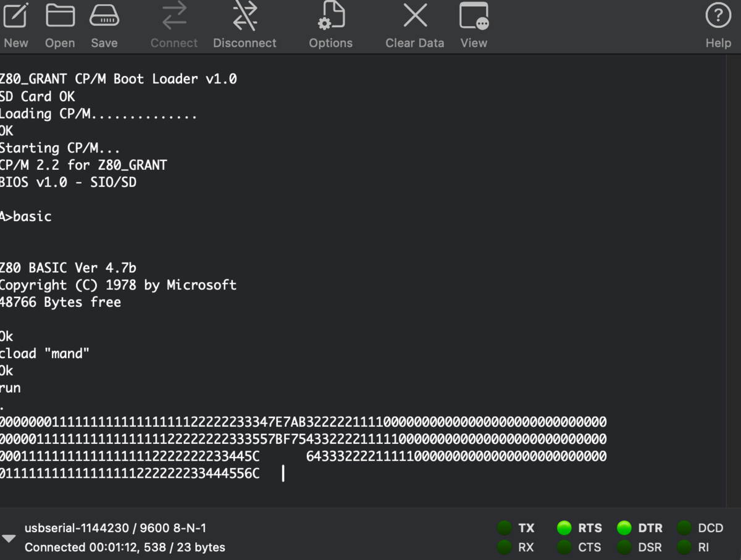
Task: Click the terminal text cursor on the last line
Action: pyautogui.click(x=283, y=474)
